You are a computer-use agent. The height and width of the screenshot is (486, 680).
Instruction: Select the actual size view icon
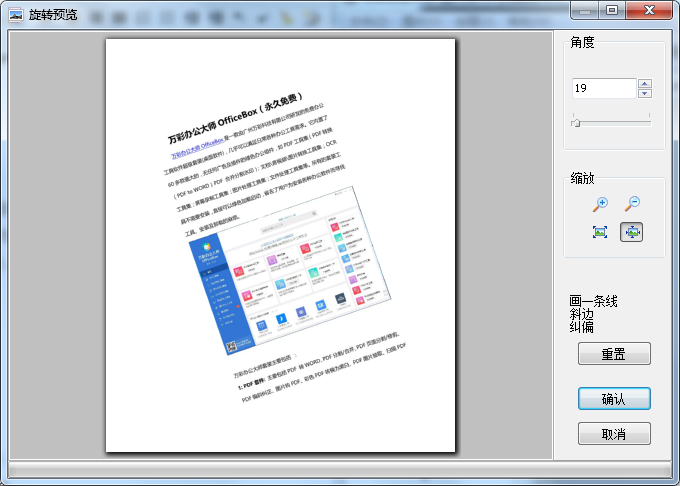pyautogui.click(x=600, y=232)
